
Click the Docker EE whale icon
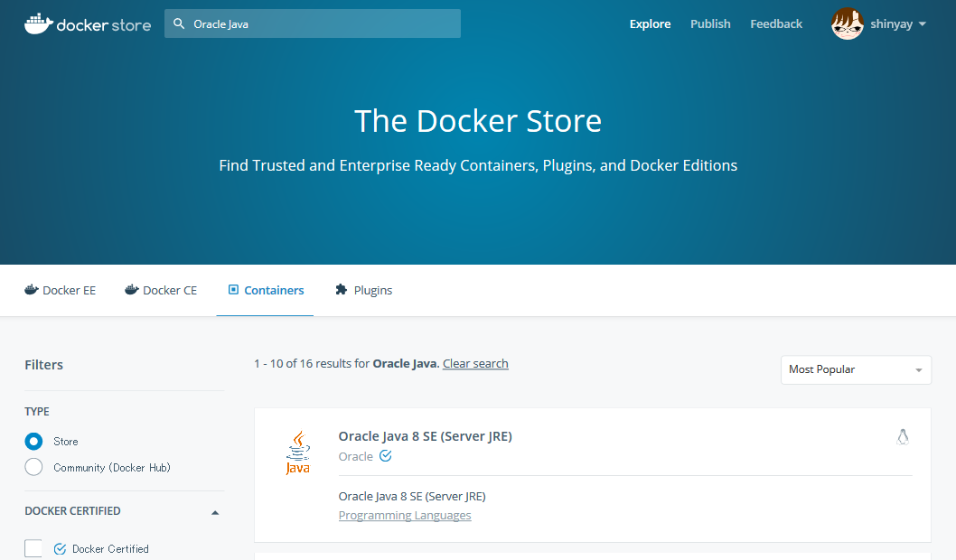pos(31,289)
